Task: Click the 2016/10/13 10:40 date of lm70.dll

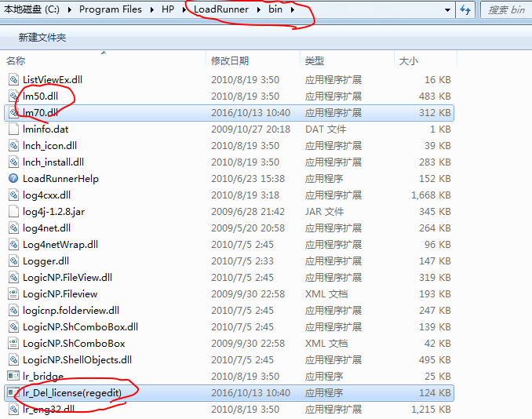Action: point(251,113)
